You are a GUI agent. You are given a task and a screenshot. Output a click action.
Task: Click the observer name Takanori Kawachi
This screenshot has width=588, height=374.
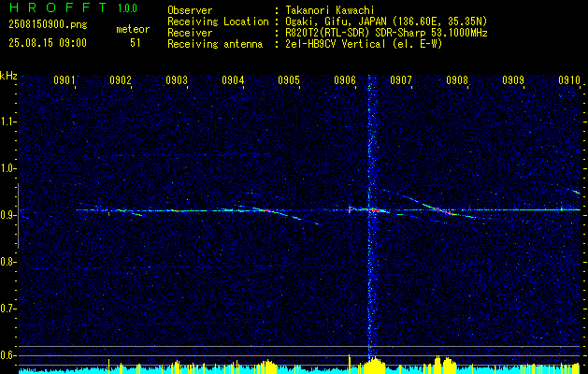coord(328,10)
